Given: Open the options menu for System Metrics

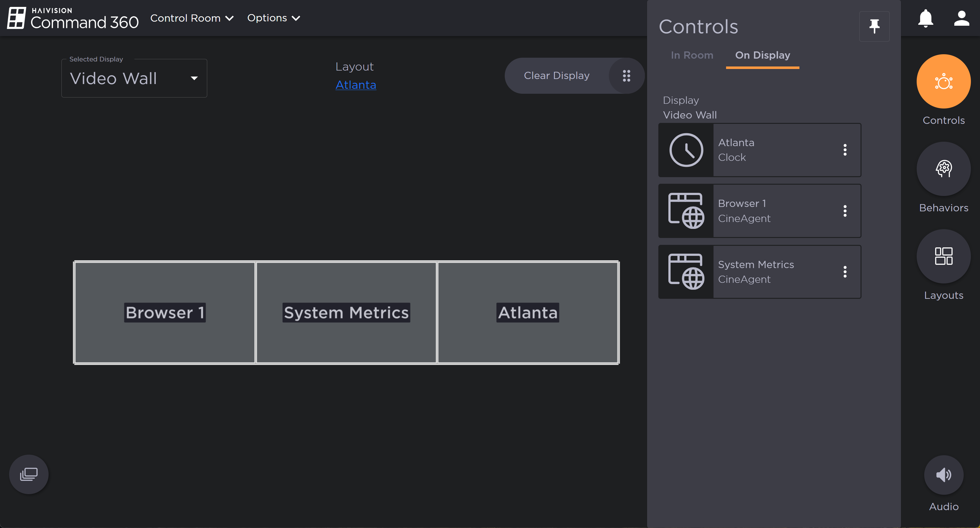Looking at the screenshot, I should [x=845, y=272].
